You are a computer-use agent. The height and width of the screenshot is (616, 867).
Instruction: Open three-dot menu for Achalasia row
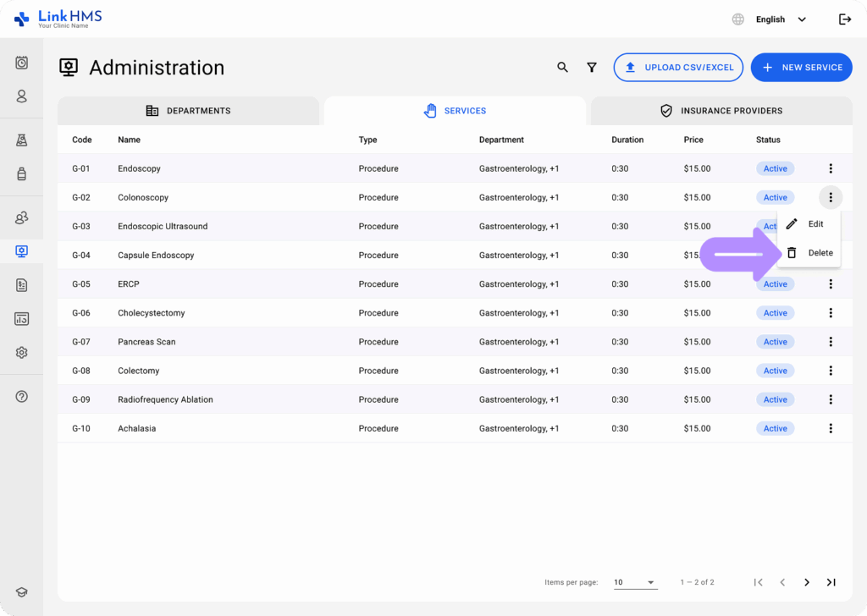click(x=831, y=428)
